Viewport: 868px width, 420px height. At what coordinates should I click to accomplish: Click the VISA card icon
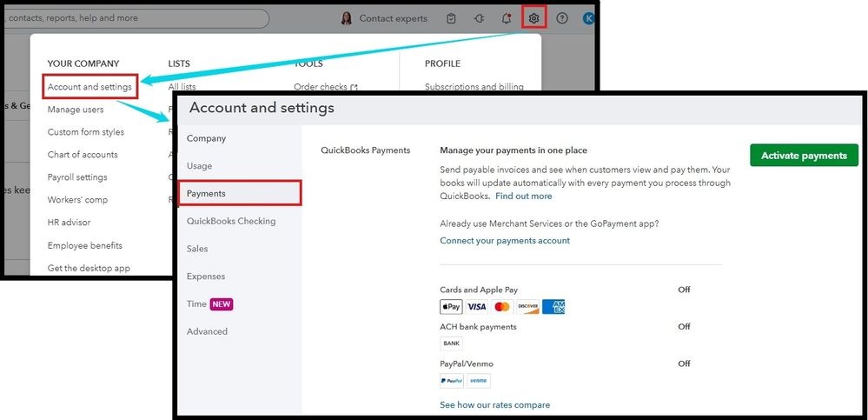click(477, 306)
